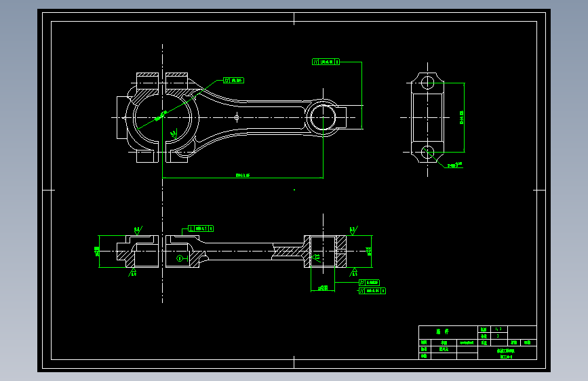This screenshot has width=588, height=381.
Task: Click the roughness symbol below the big-end section's left face
Action: tap(132, 273)
